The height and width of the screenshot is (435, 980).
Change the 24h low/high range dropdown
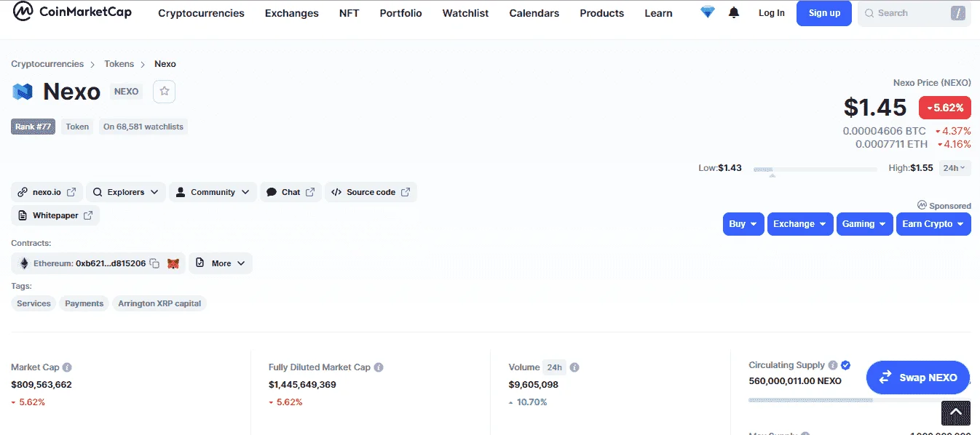[x=955, y=168]
